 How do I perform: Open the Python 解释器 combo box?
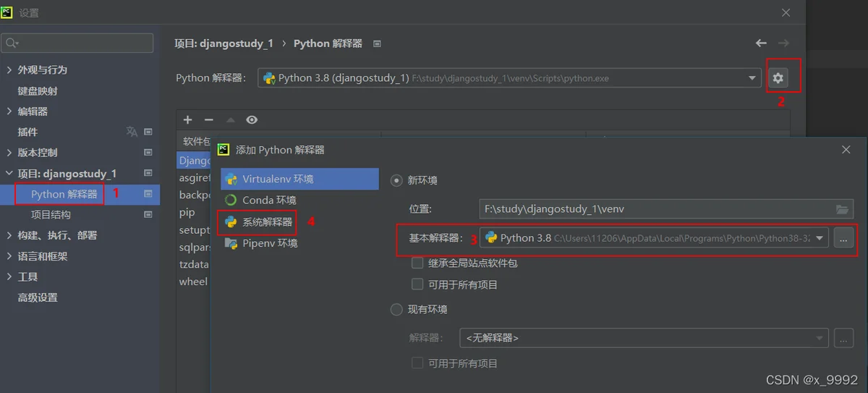click(509, 78)
